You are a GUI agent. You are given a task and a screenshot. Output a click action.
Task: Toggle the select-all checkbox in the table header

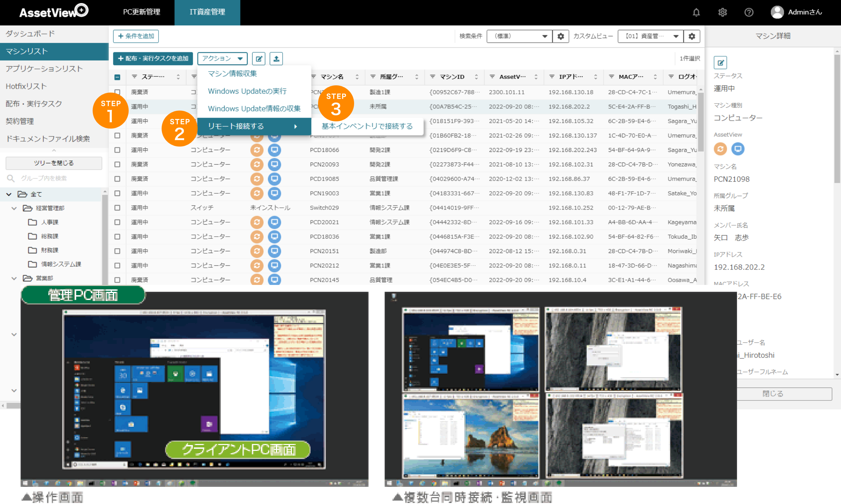tap(117, 77)
